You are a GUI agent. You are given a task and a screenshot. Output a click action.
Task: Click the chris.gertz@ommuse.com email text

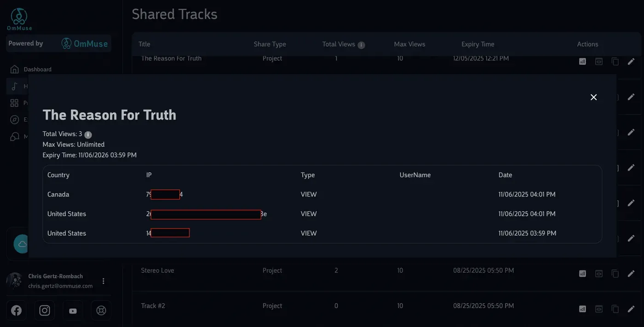60,286
